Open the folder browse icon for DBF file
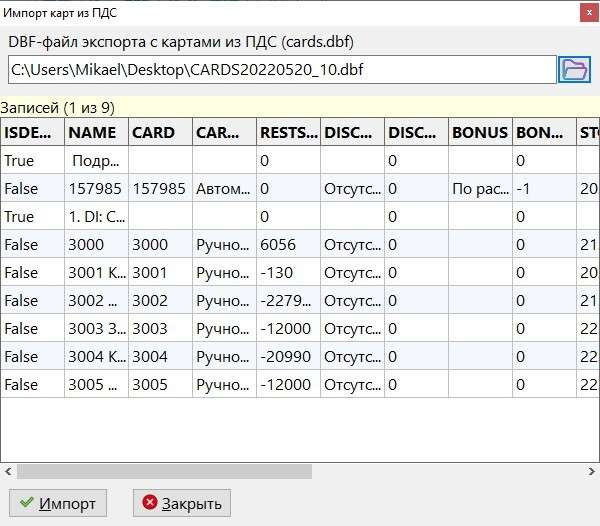 pos(574,69)
